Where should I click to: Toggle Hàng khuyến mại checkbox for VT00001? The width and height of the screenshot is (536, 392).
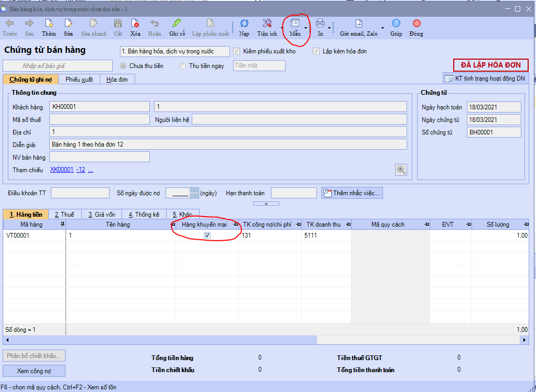207,236
